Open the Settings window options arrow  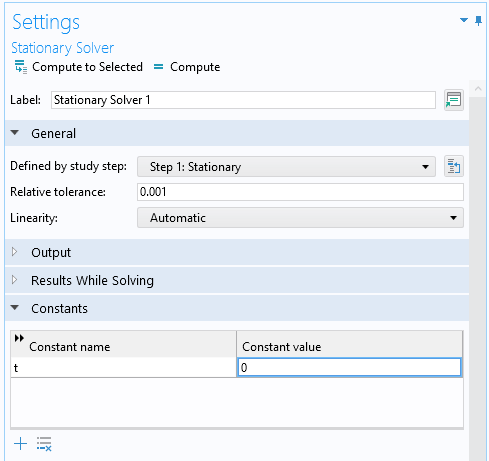(x=464, y=20)
